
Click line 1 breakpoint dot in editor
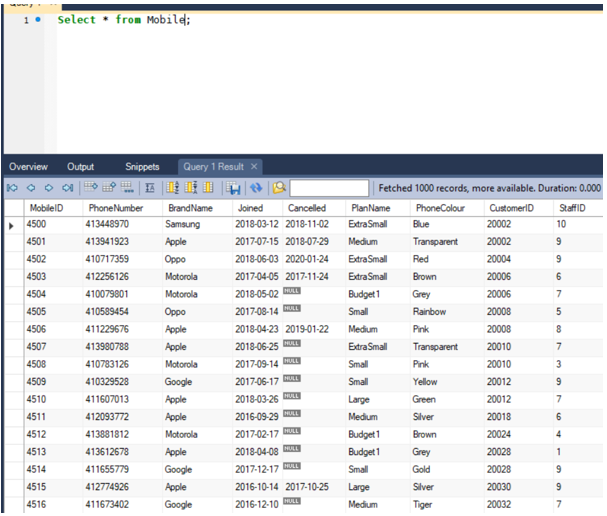38,19
